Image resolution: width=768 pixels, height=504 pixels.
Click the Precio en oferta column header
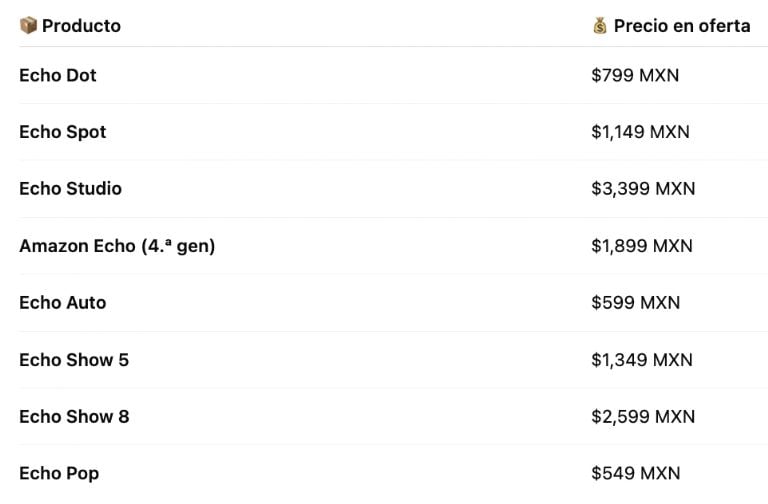682,26
